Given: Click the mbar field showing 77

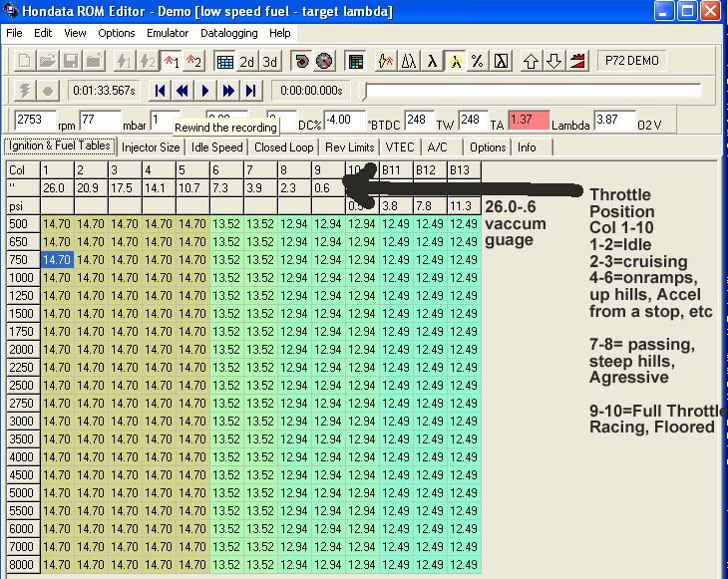Looking at the screenshot, I should pos(101,121).
